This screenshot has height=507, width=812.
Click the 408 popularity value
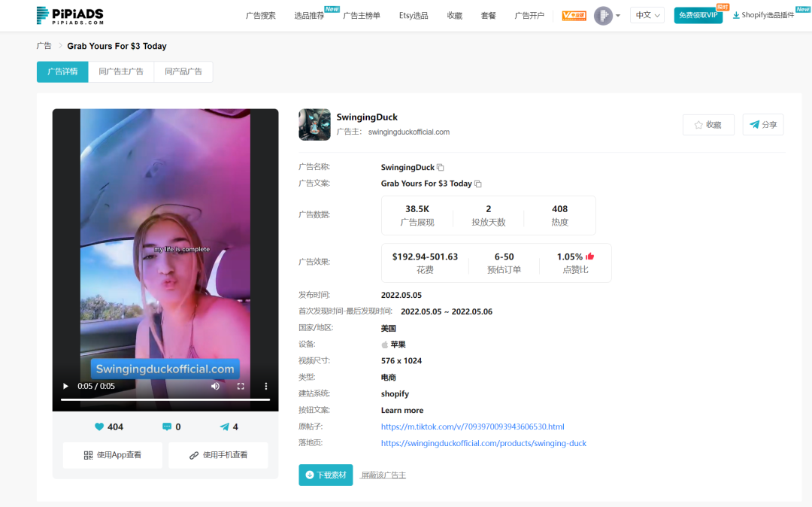tap(560, 209)
